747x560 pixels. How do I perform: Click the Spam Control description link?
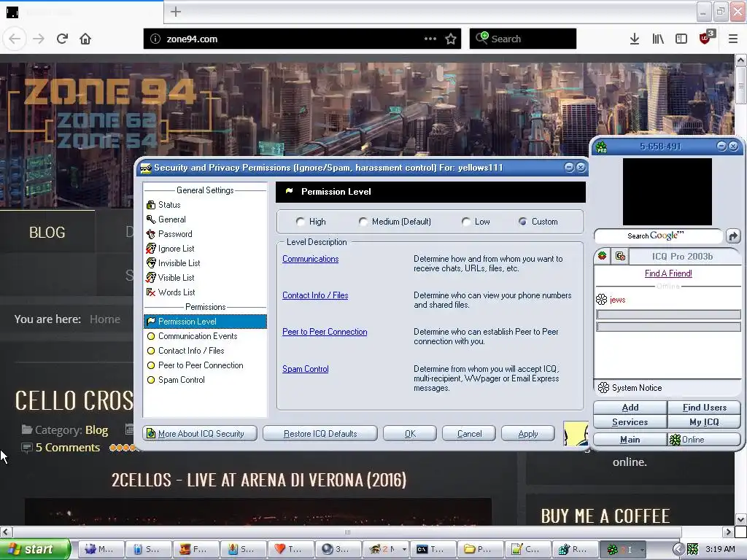tap(306, 369)
